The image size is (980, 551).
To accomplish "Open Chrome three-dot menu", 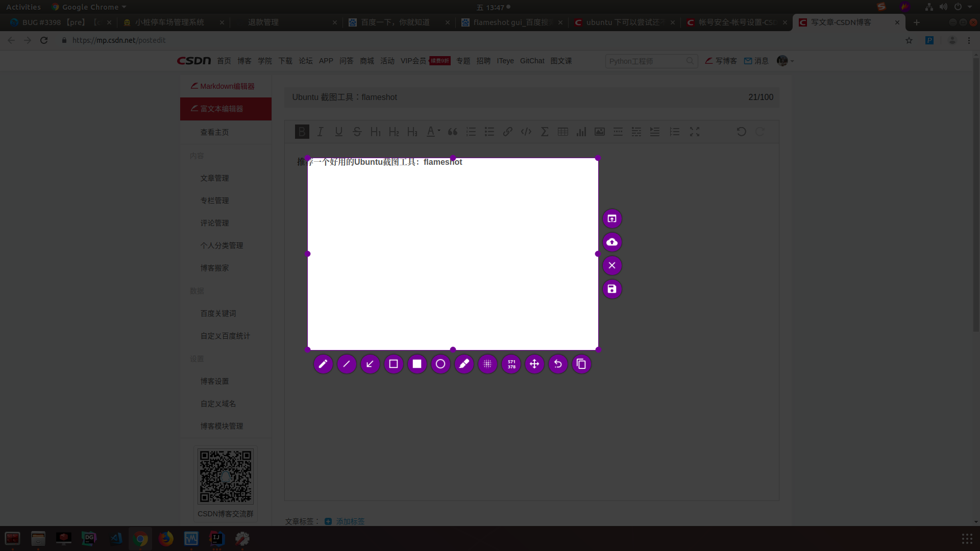I will 969,40.
